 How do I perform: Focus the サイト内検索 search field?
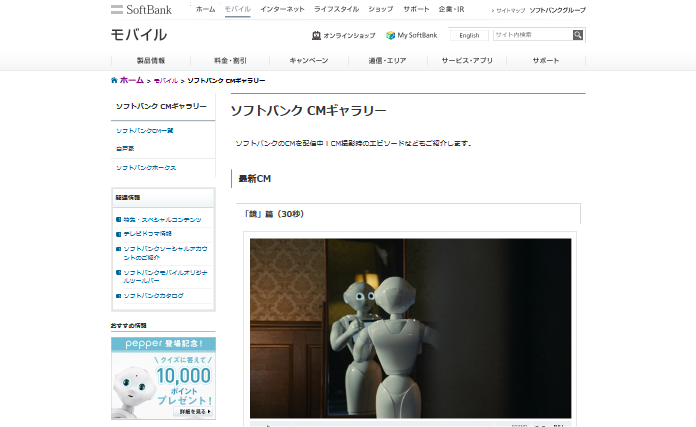tap(533, 35)
